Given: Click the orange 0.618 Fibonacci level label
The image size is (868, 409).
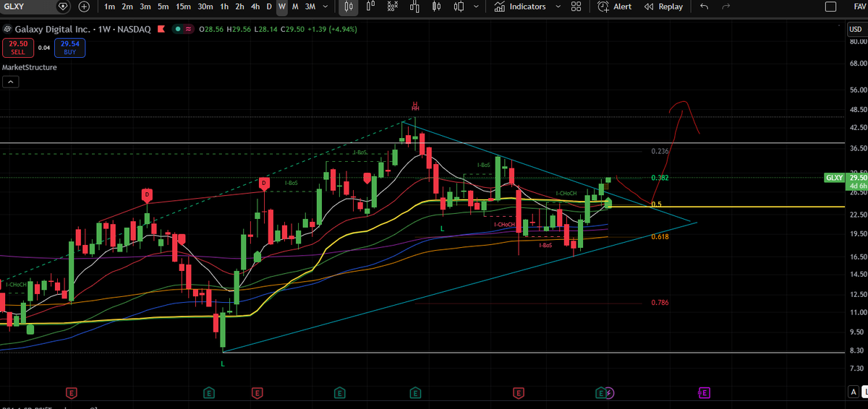Looking at the screenshot, I should 660,237.
